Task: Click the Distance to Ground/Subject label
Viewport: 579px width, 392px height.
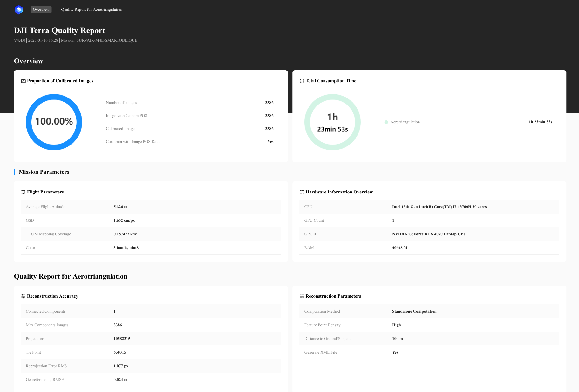Action: (327, 339)
